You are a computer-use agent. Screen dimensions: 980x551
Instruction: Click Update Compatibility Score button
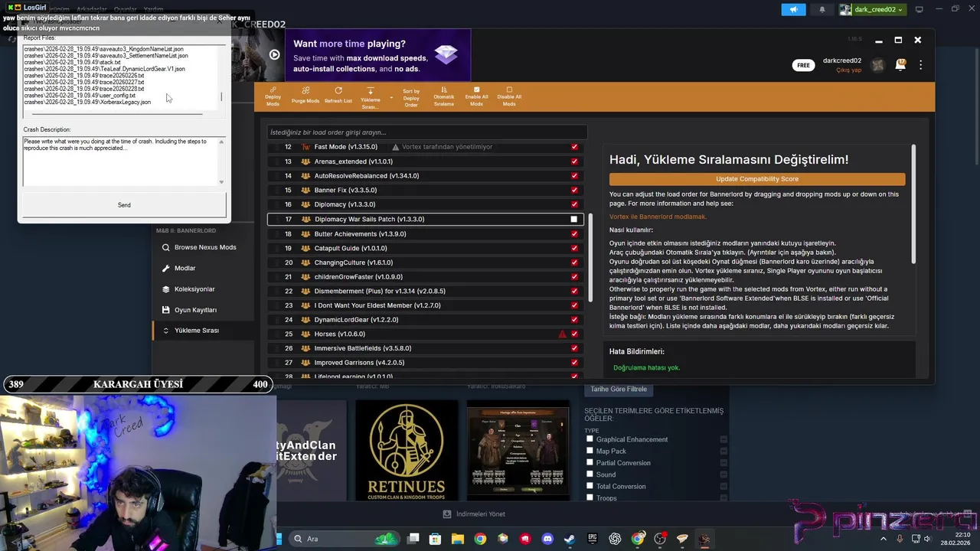[x=757, y=179]
